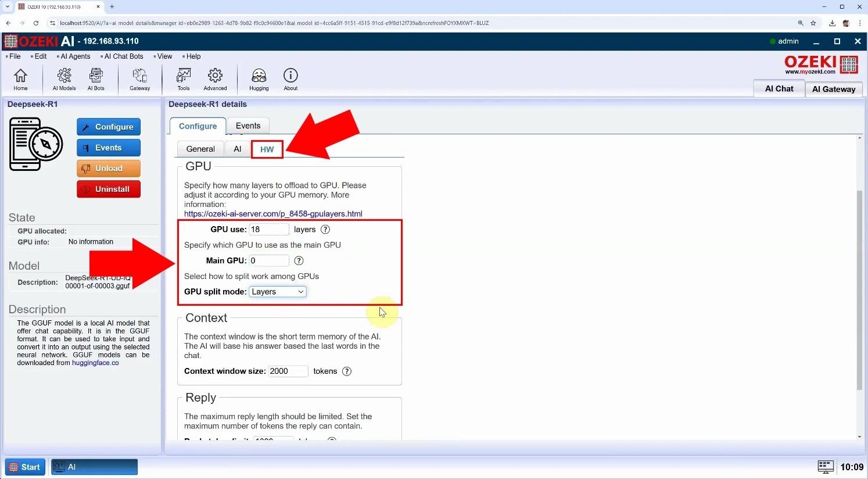Click 'No information' GPU info value
The image size is (868, 479).
coord(91,242)
